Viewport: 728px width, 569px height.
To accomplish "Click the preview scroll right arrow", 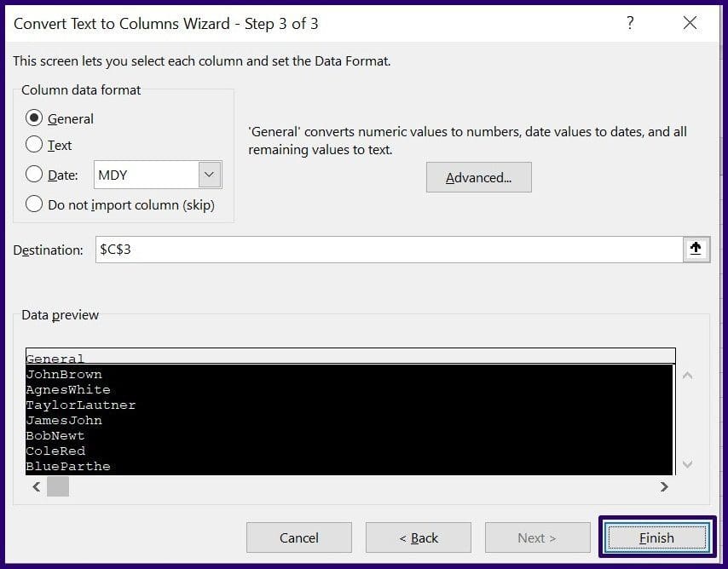I will click(664, 486).
